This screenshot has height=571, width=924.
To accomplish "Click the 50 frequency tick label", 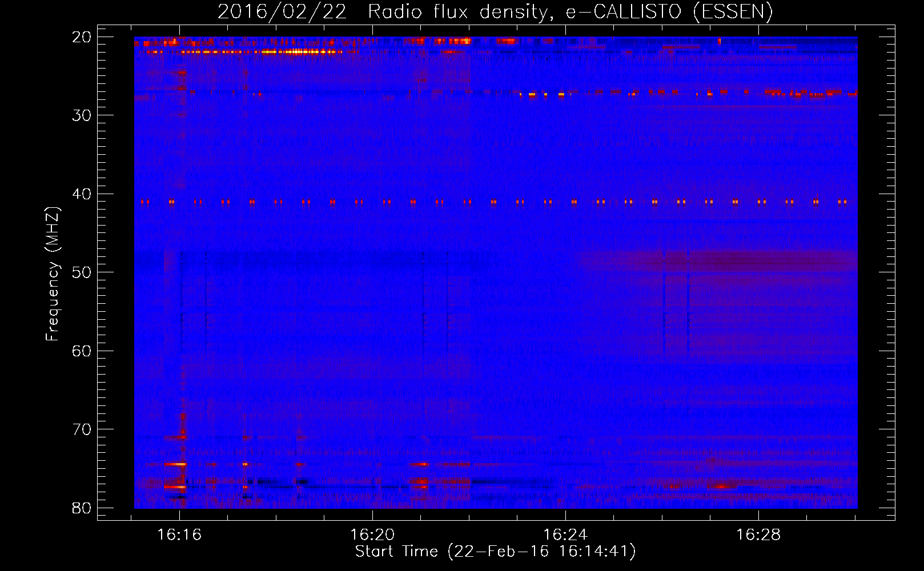I will 82,272.
